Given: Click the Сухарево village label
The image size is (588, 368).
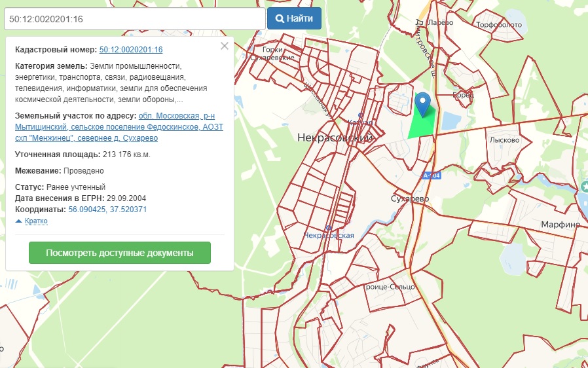Looking at the screenshot, I should [x=409, y=198].
